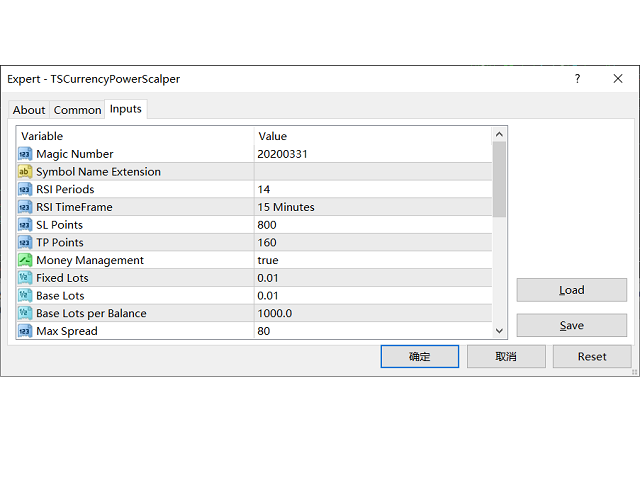Select the SL Points value 800
Image resolution: width=640 pixels, height=480 pixels.
[267, 225]
